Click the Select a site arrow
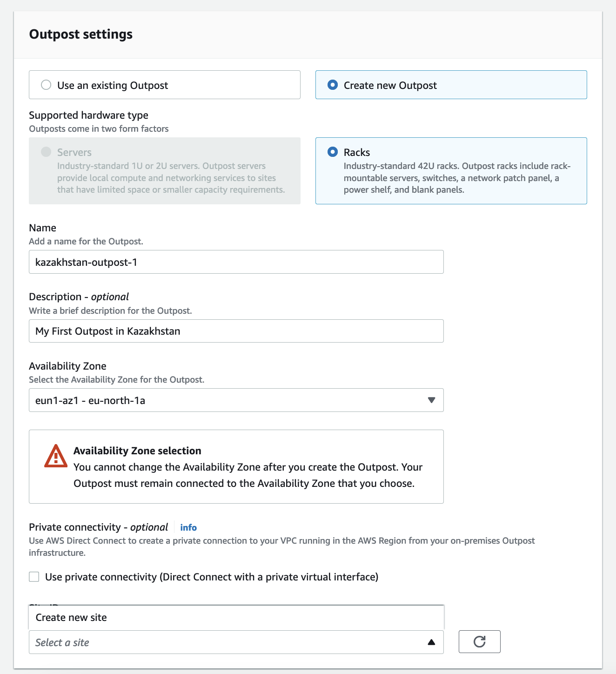616x674 pixels. pos(431,642)
